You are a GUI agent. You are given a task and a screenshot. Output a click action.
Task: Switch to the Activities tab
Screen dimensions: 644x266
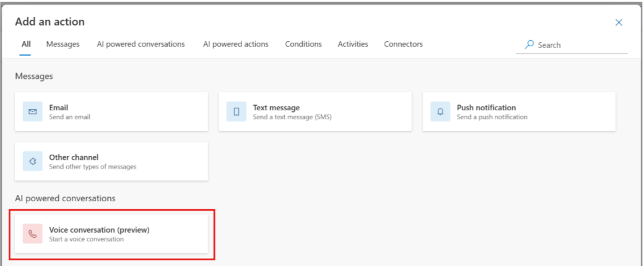click(x=353, y=44)
